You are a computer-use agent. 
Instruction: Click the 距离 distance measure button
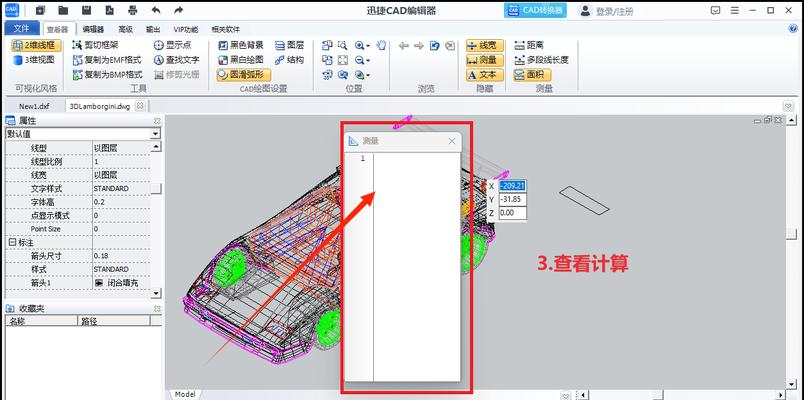(529, 45)
